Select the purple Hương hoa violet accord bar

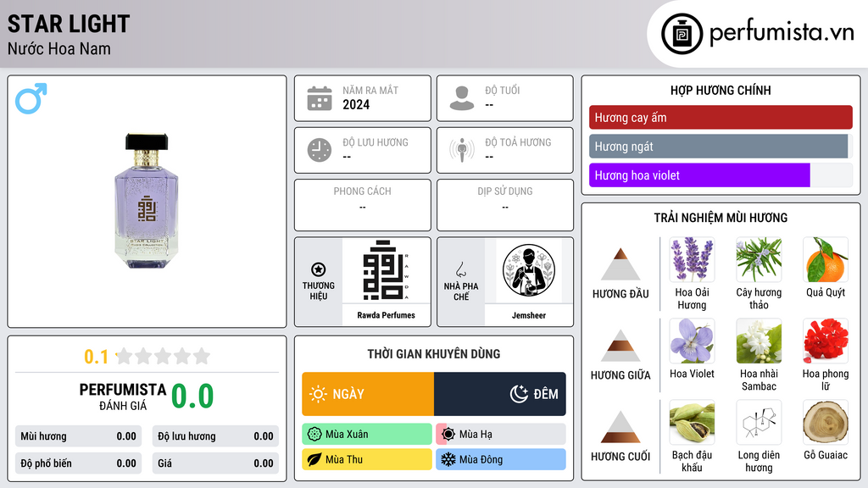click(x=721, y=175)
